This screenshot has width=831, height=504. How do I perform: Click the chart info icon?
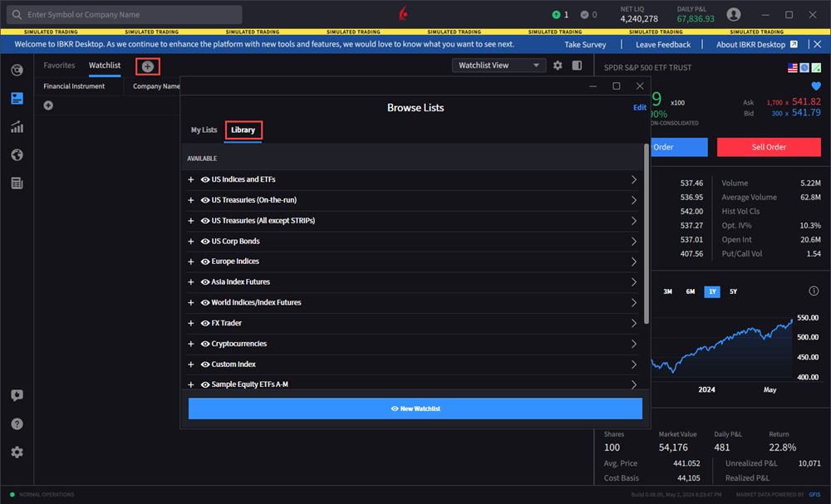point(814,291)
